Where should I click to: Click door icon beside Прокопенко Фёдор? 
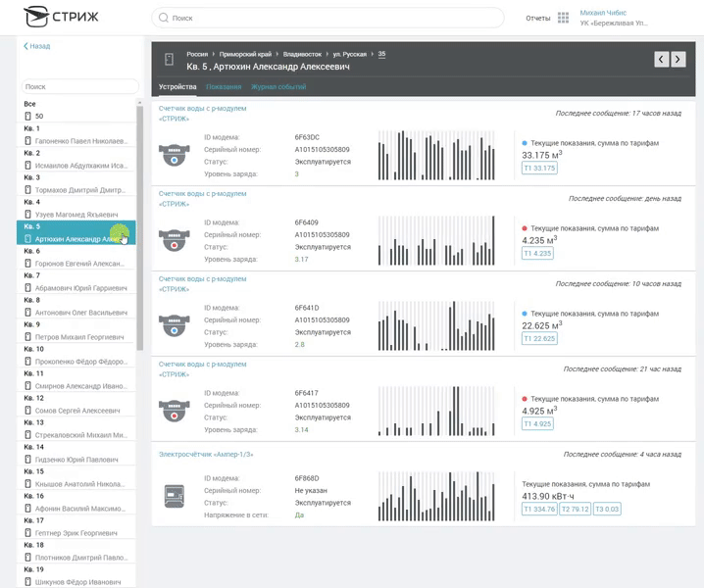(27, 362)
